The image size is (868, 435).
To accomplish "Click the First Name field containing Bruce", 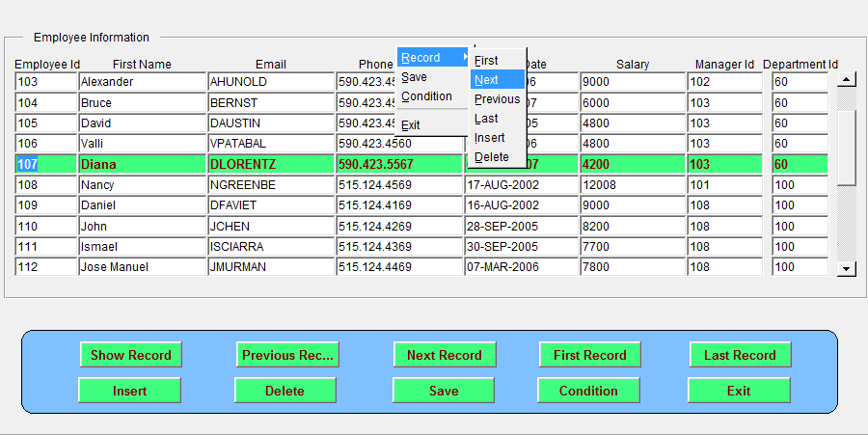I will pyautogui.click(x=143, y=103).
